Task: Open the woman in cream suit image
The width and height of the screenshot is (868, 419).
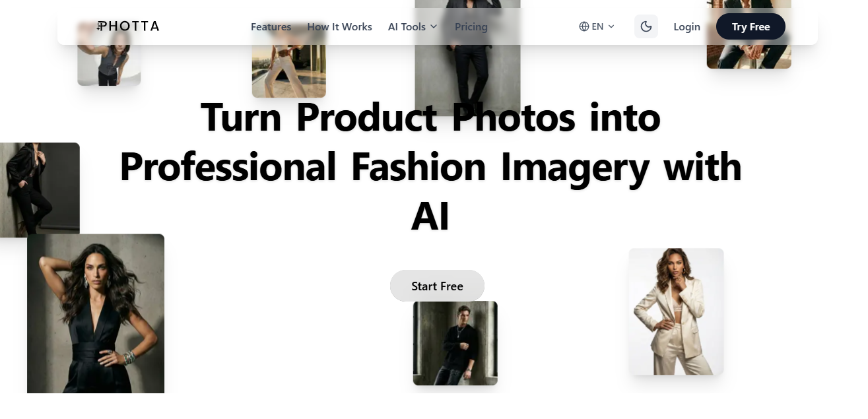Action: click(676, 311)
